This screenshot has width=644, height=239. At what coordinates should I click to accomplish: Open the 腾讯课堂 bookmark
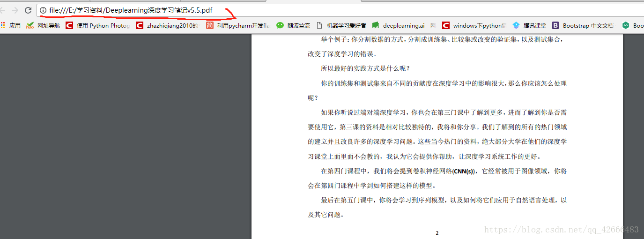529,25
